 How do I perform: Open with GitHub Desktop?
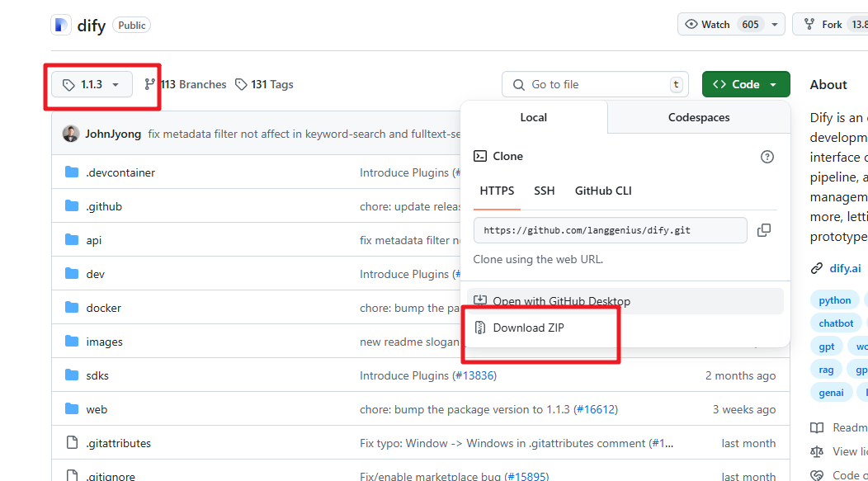561,301
